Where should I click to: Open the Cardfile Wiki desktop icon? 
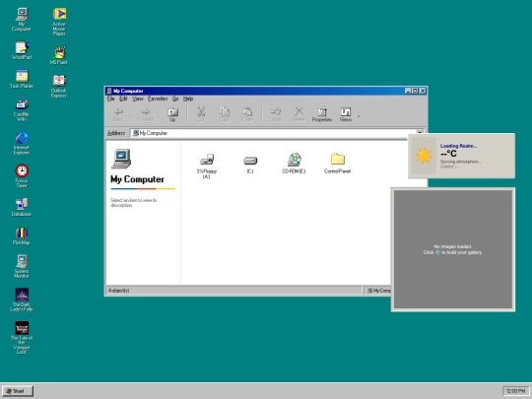click(x=22, y=110)
